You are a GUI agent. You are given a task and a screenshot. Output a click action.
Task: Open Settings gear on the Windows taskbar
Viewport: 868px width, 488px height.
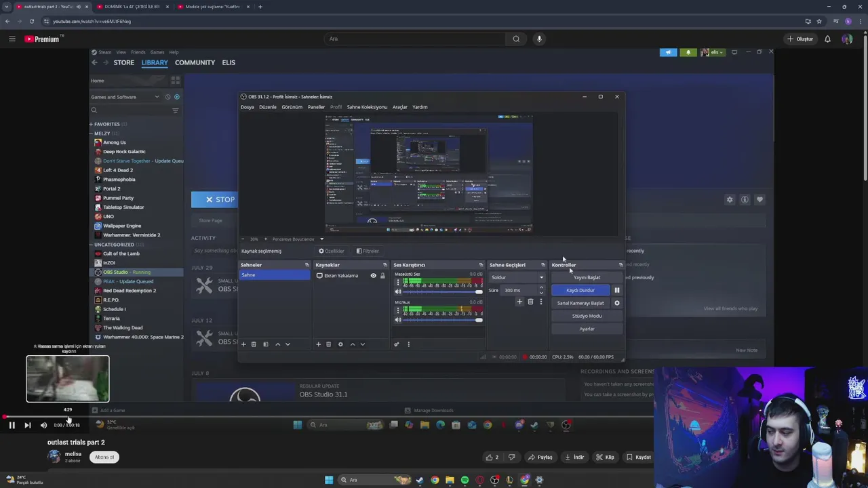[x=539, y=480]
